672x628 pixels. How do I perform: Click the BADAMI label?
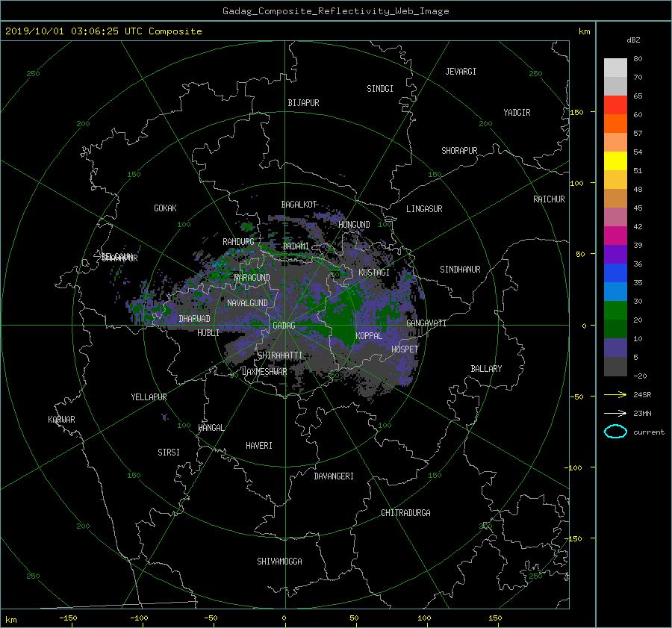click(x=296, y=246)
